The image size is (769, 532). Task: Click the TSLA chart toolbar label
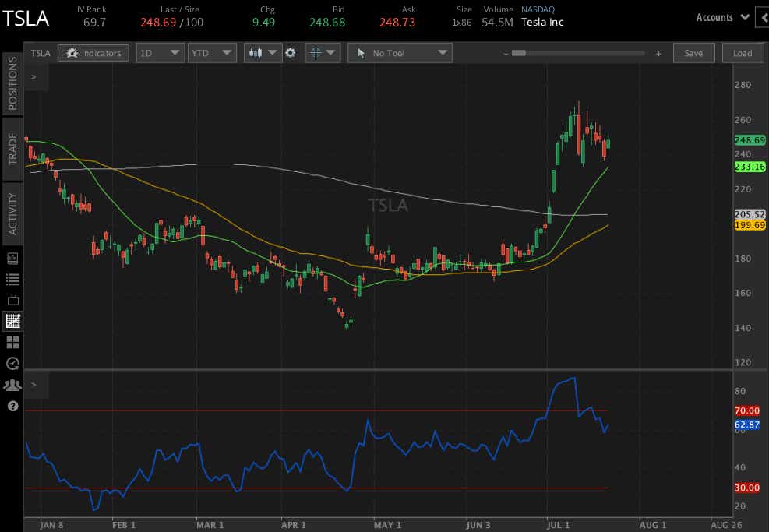[x=41, y=53]
